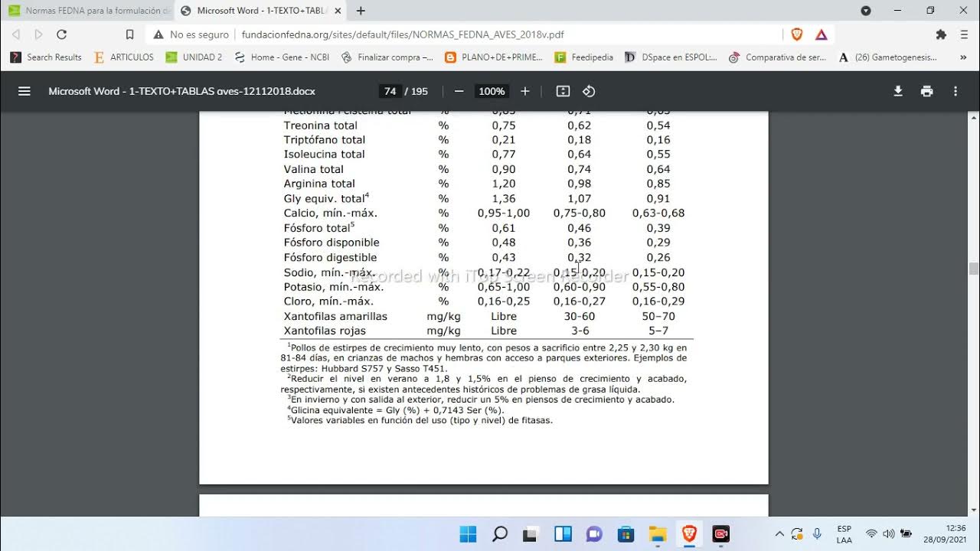Rotate the PDF document counterclockwise

point(589,91)
